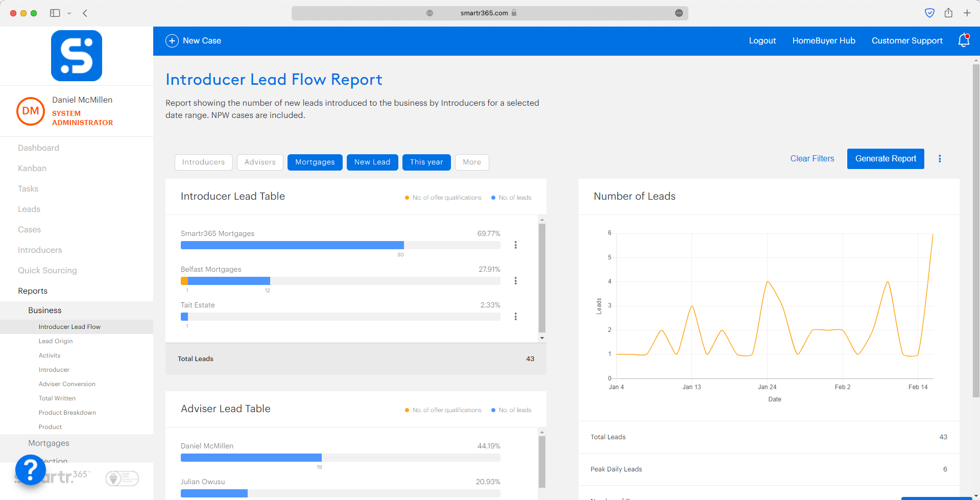
Task: Click the Safari share icon
Action: pos(948,13)
